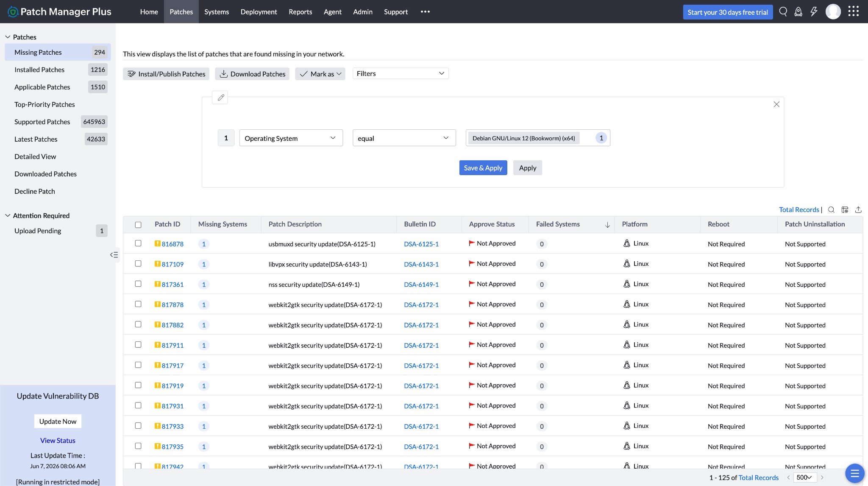The height and width of the screenshot is (486, 868).
Task: Open the search icon in the top bar
Action: coord(783,12)
